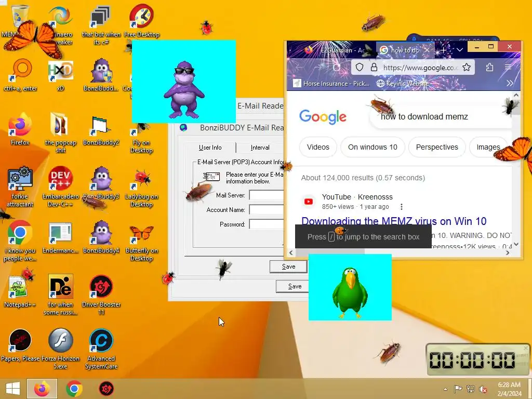Open the tracking protection shield icon

point(360,67)
